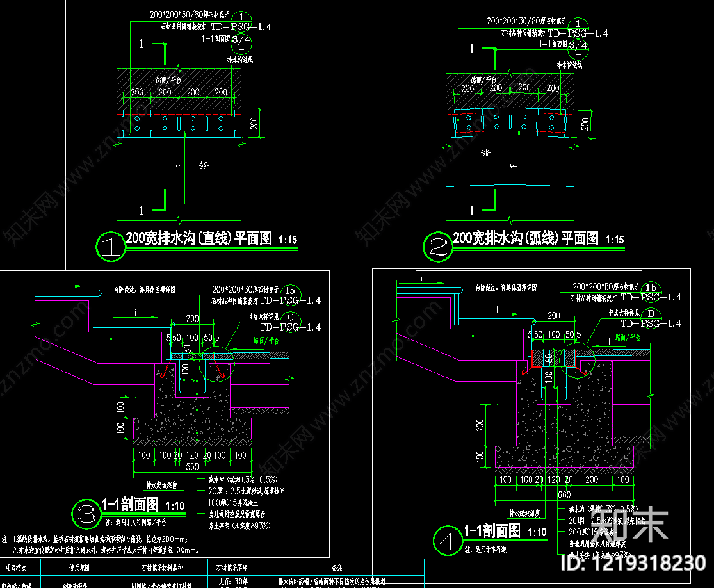Click the "1:10" scale beside section 3
The width and height of the screenshot is (714, 588).
pos(175,506)
